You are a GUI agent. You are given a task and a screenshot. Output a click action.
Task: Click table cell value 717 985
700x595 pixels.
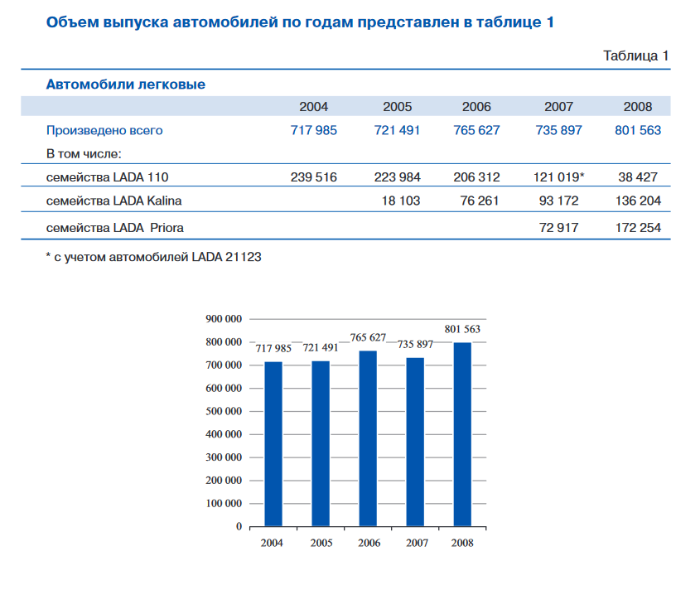pos(313,130)
